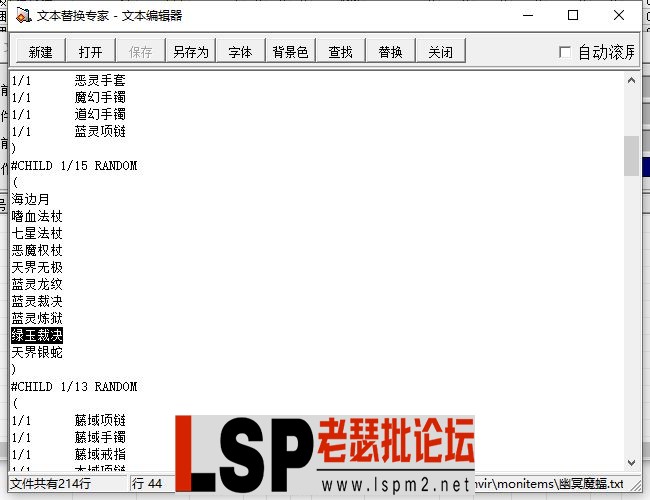Enable the 自动滚屏 auto-scroll checkbox

tap(565, 52)
